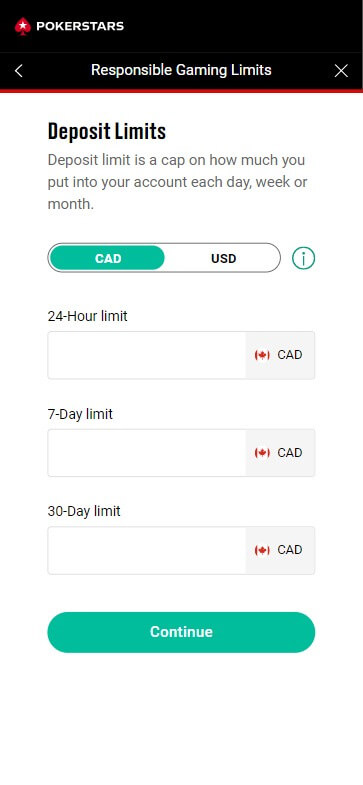The width and height of the screenshot is (363, 785).
Task: Focus the 24-Hour limit input field
Action: pyautogui.click(x=147, y=355)
